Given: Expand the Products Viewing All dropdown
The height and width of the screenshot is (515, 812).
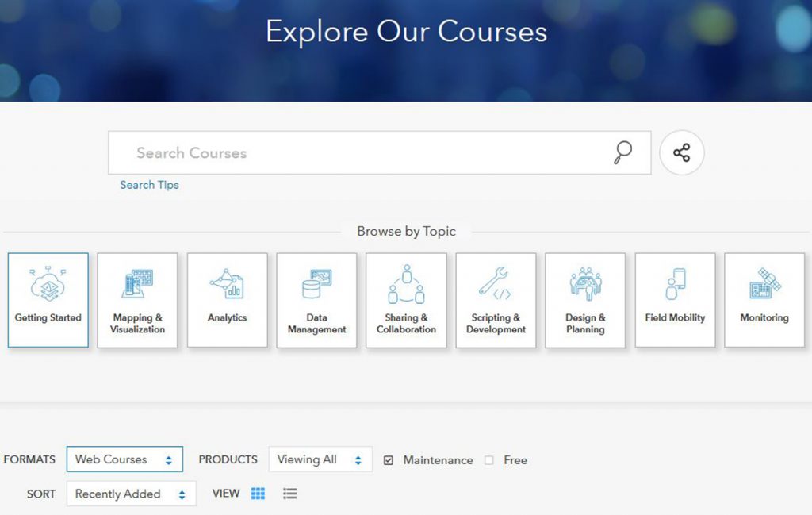Looking at the screenshot, I should 320,459.
